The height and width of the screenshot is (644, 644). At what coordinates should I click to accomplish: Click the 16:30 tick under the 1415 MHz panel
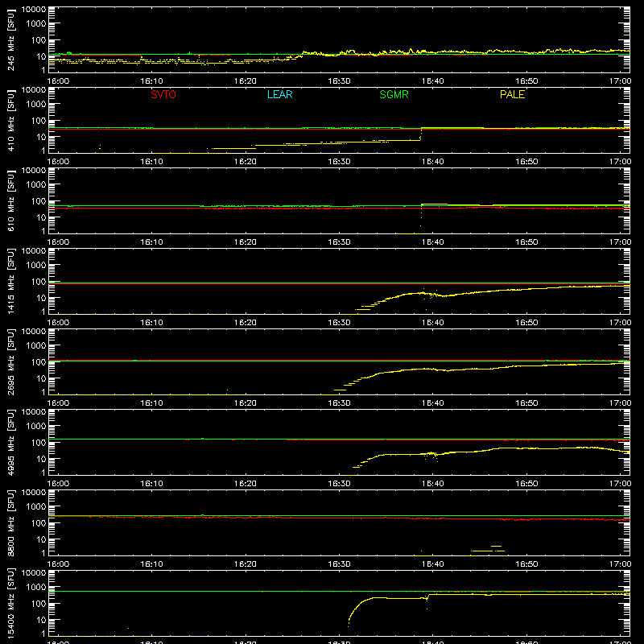(339, 323)
